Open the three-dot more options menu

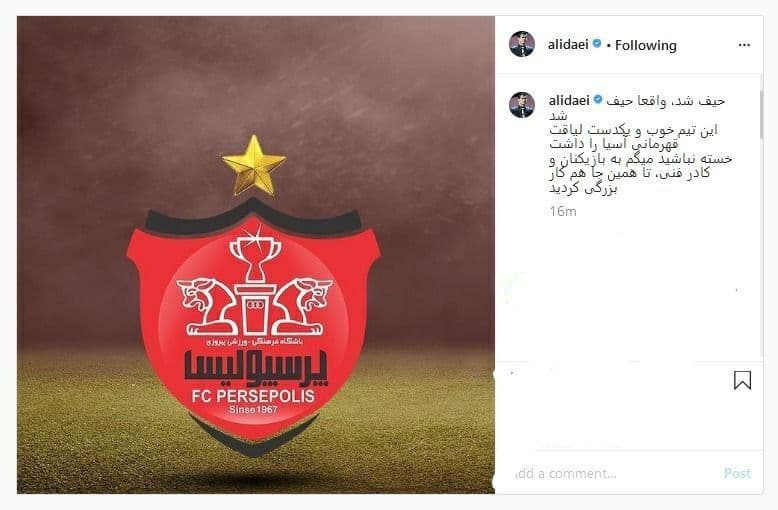[744, 45]
